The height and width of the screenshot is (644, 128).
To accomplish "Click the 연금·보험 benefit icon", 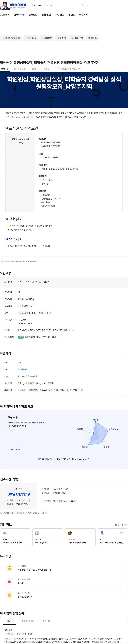I will coord(9,568).
